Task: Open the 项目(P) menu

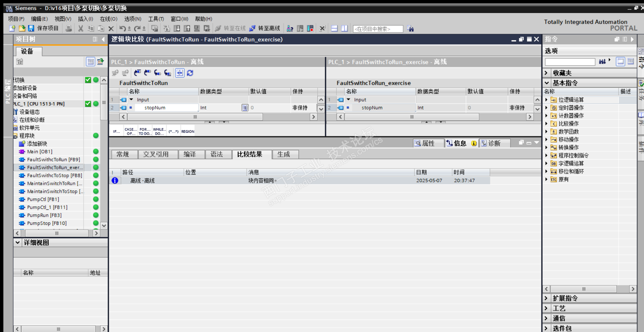Action: [16, 19]
